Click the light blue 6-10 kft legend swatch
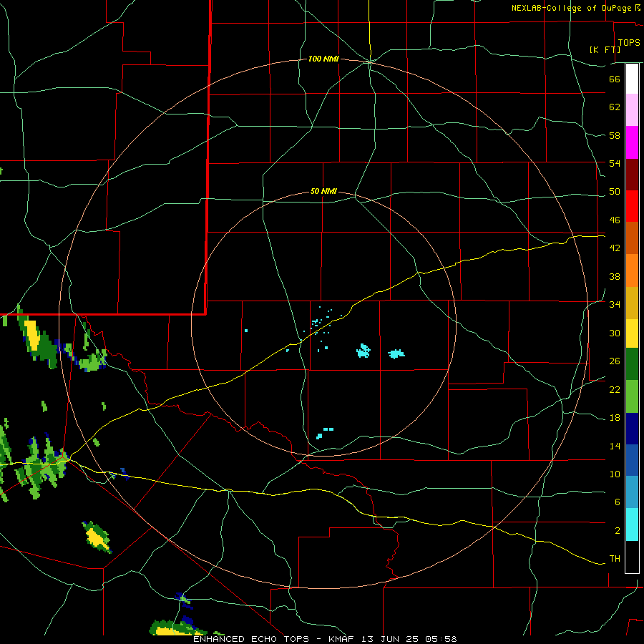The width and height of the screenshot is (644, 644). point(632,492)
